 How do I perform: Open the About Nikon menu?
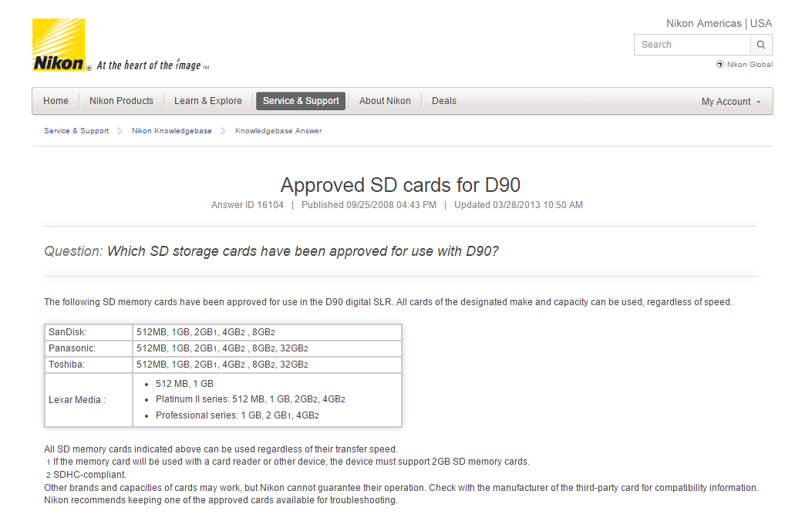click(x=385, y=101)
